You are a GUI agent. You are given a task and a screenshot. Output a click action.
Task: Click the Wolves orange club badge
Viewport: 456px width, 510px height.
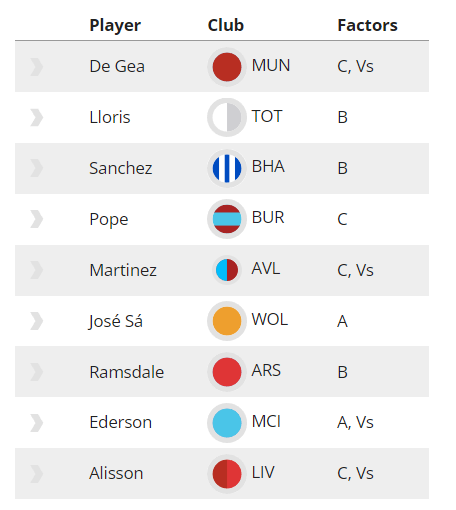[x=227, y=321]
